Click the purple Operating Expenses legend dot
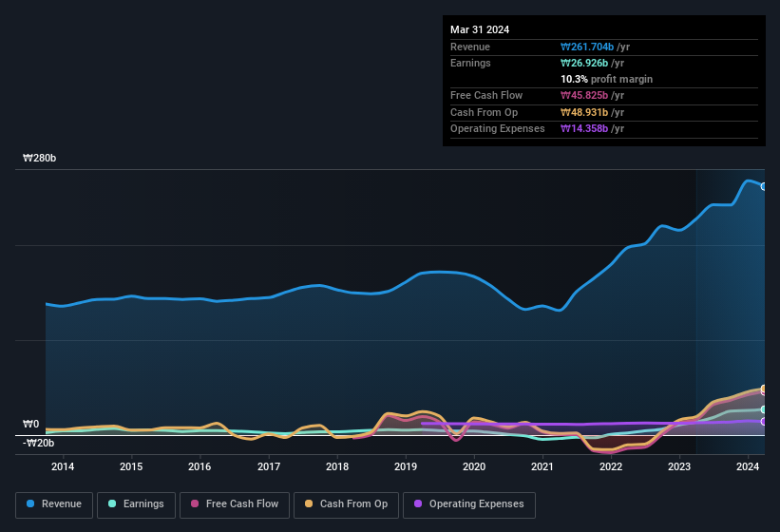780x532 pixels. (x=418, y=503)
